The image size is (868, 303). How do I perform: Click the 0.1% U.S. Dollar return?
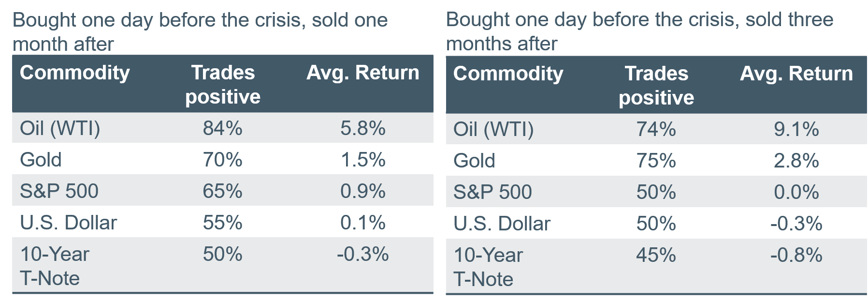[x=363, y=223]
